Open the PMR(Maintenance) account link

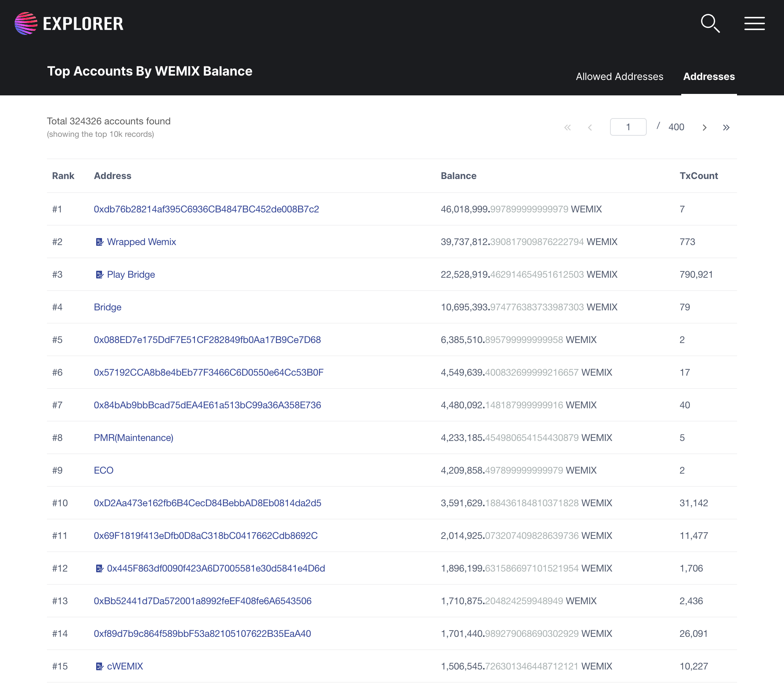(133, 438)
